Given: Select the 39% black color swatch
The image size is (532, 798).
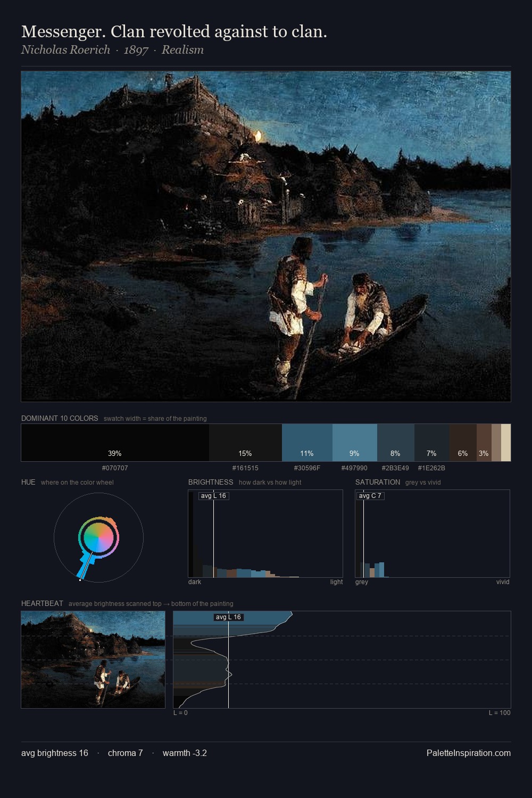Looking at the screenshot, I should (x=115, y=443).
